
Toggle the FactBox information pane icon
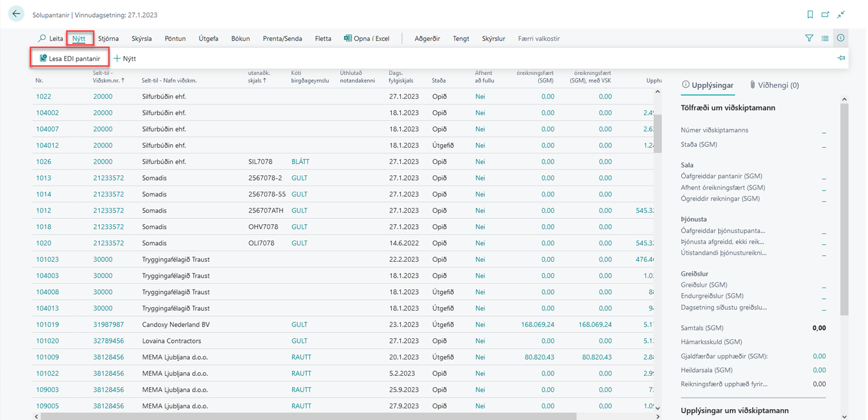(x=840, y=38)
